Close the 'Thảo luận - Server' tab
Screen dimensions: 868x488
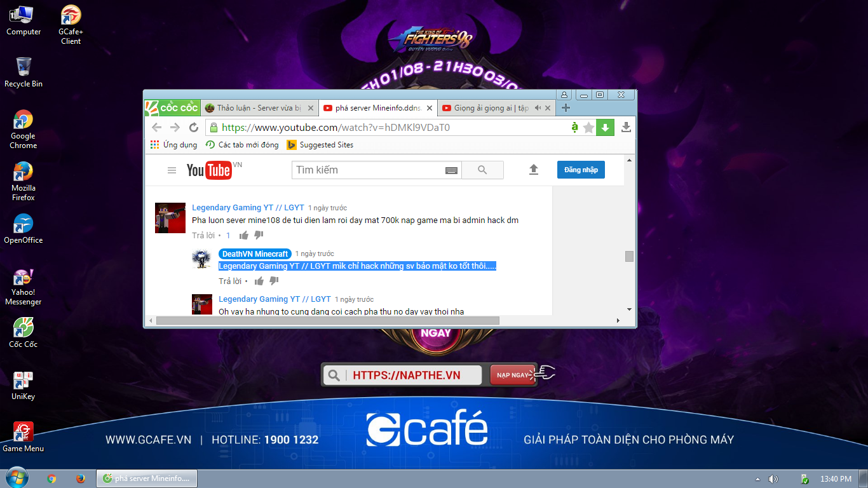(x=309, y=108)
